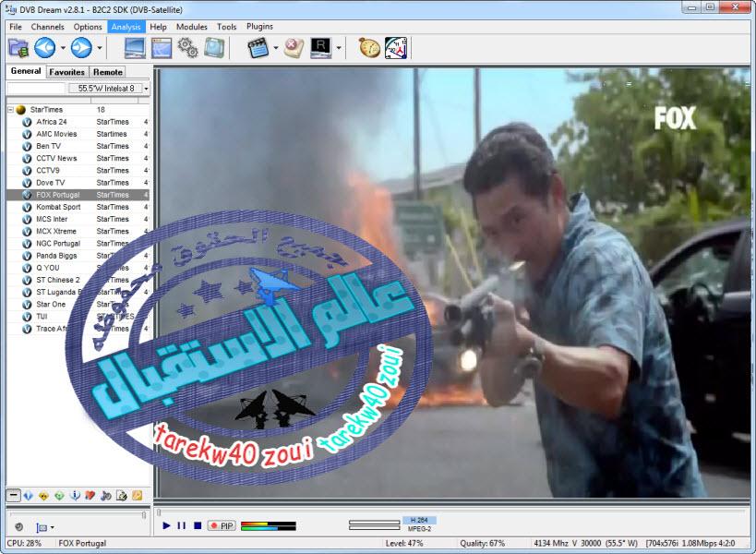Open the clock scheduler icon
This screenshot has height=554, width=756.
396,48
